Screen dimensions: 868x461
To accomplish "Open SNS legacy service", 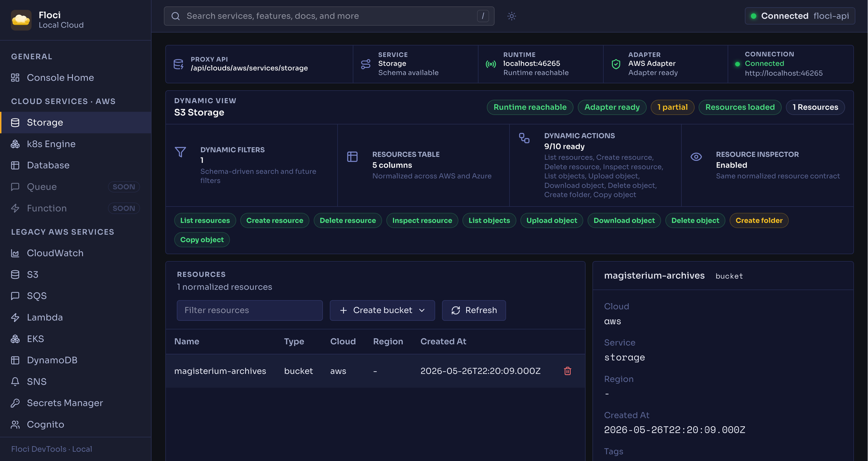I will (x=76, y=382).
